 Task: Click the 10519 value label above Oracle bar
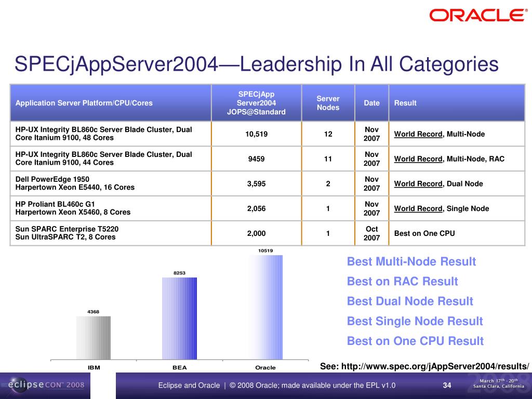point(265,250)
